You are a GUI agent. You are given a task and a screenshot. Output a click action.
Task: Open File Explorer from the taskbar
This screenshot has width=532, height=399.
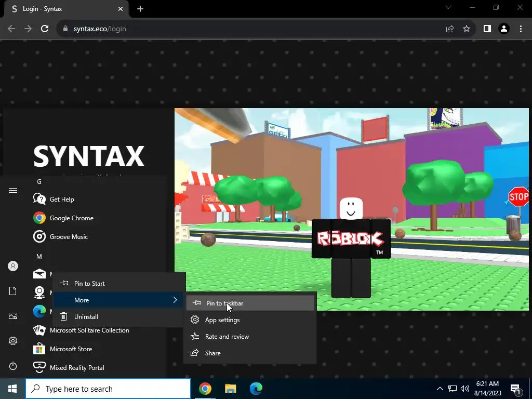click(x=230, y=389)
